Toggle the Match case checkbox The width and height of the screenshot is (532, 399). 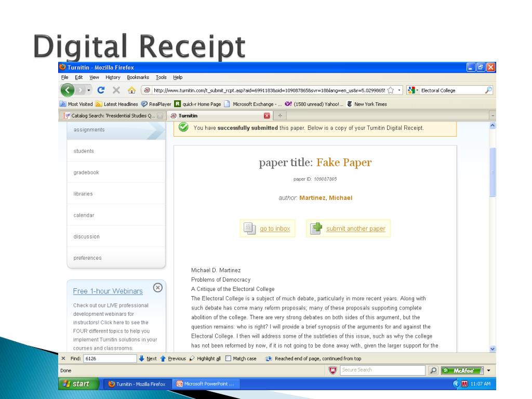click(229, 358)
